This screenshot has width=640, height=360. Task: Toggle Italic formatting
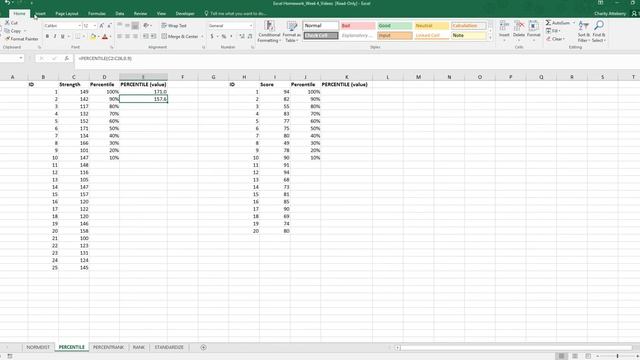coord(55,37)
